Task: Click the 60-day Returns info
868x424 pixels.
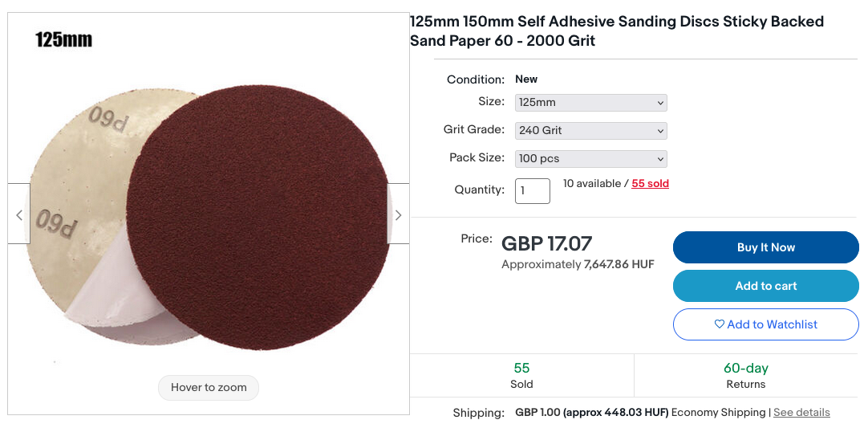Action: [x=745, y=375]
